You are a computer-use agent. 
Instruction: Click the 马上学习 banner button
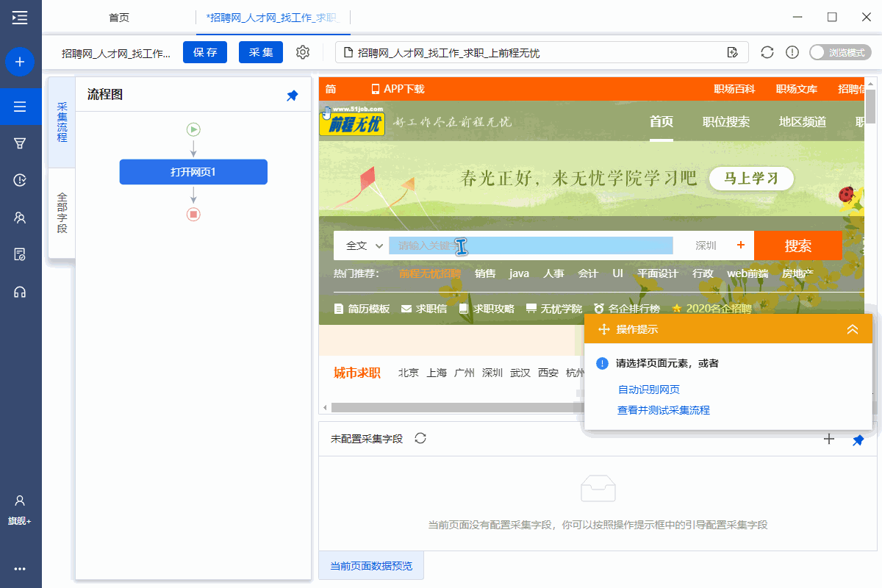click(x=751, y=179)
